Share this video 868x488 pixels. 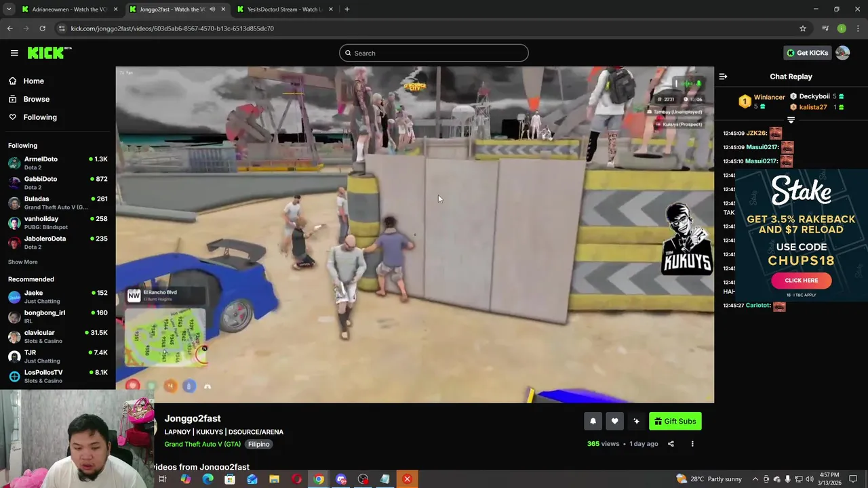coord(671,444)
